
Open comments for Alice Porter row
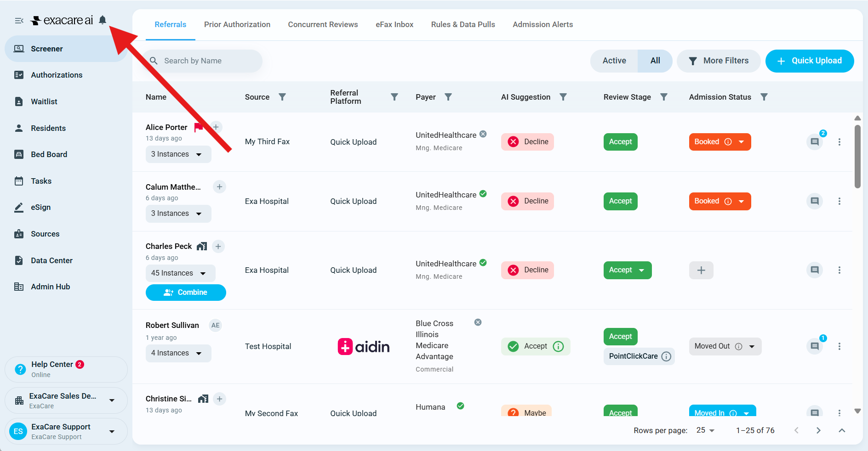click(815, 141)
